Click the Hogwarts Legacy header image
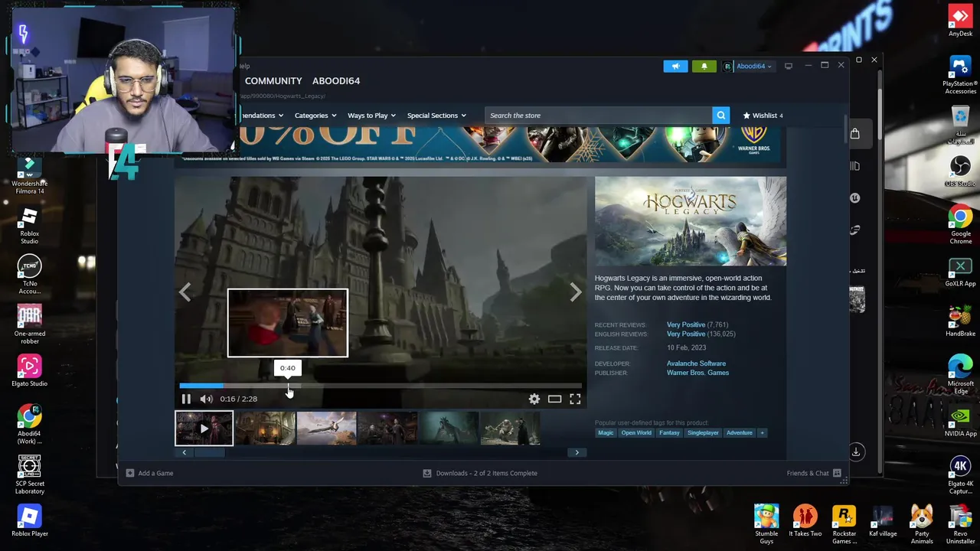The image size is (980, 551). [x=691, y=221]
